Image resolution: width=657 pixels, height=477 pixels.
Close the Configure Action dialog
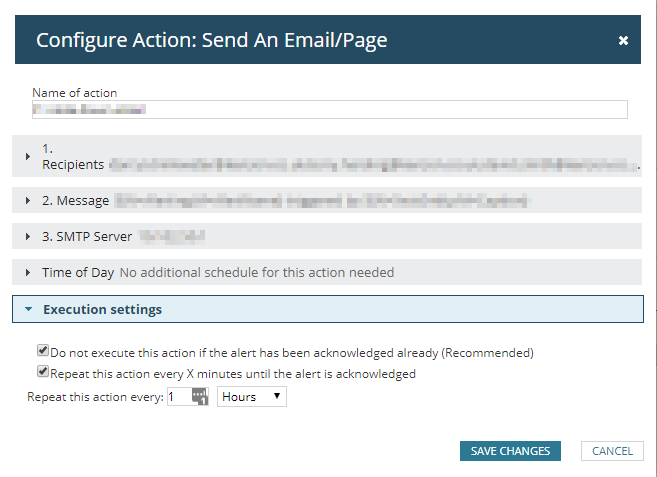point(623,41)
